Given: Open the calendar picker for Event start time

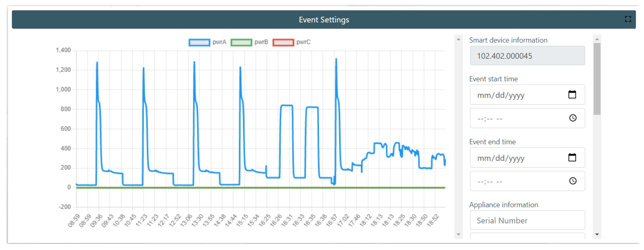Looking at the screenshot, I should point(572,95).
